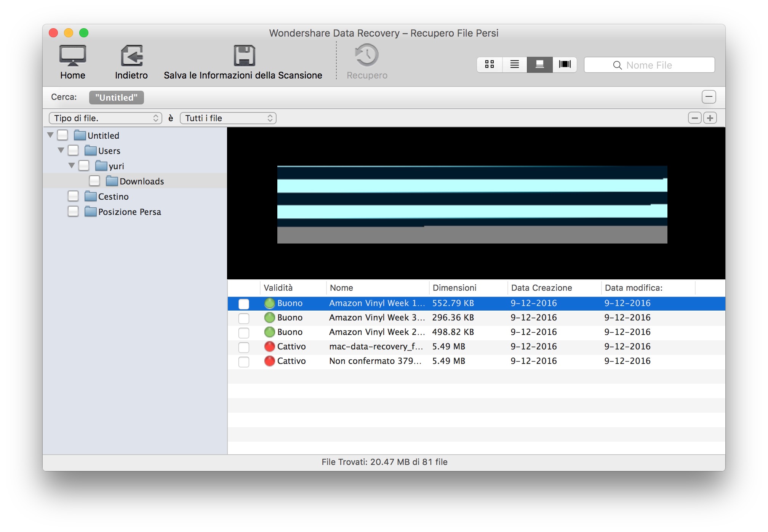Switch to cover flow view

click(x=565, y=64)
